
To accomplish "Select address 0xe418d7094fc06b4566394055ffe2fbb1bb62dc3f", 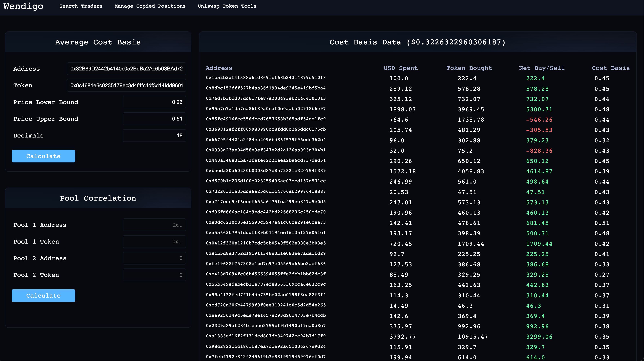I will click(266, 274).
